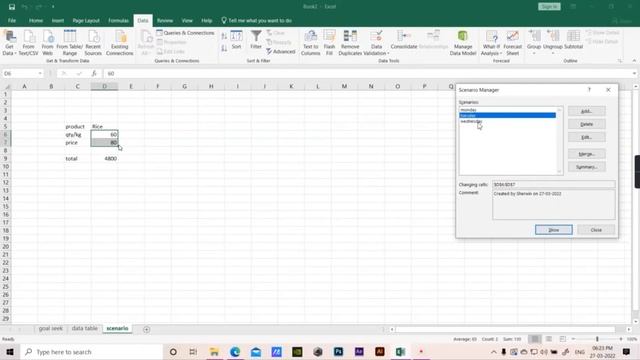
Task: Click the Scenario Manager Close button
Action: coord(596,230)
